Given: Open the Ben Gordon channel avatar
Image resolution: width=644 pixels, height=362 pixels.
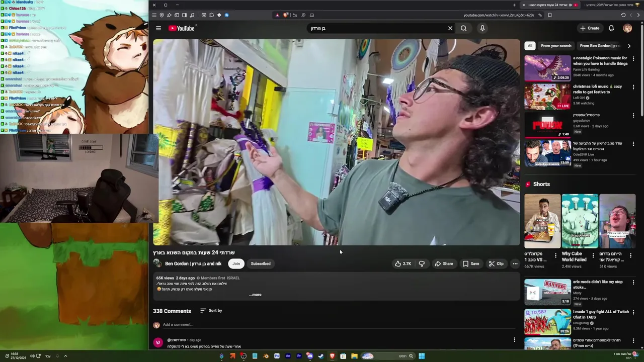Looking at the screenshot, I should (157, 263).
